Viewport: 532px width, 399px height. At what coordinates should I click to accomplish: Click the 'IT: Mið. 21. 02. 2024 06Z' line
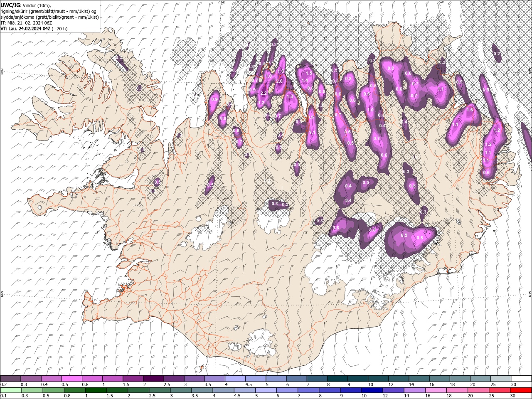click(25, 23)
